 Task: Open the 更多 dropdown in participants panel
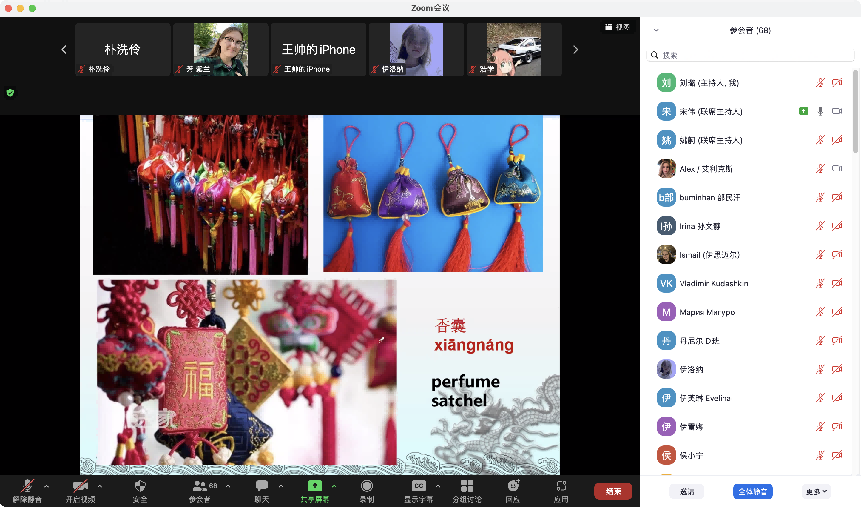point(816,491)
